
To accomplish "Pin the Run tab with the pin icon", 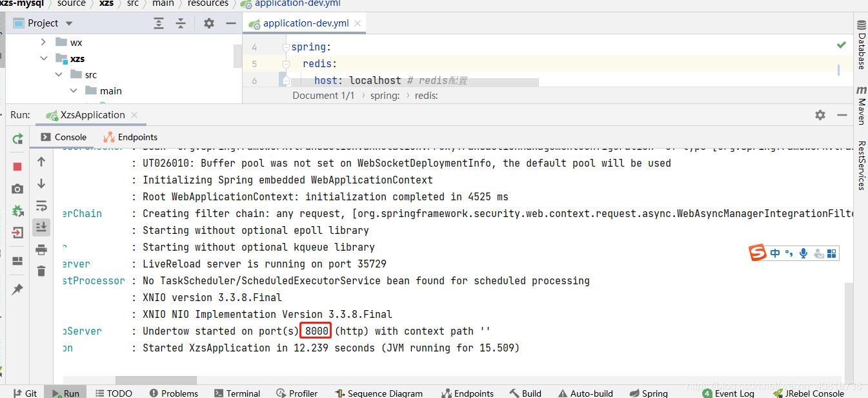I will pyautogui.click(x=17, y=289).
